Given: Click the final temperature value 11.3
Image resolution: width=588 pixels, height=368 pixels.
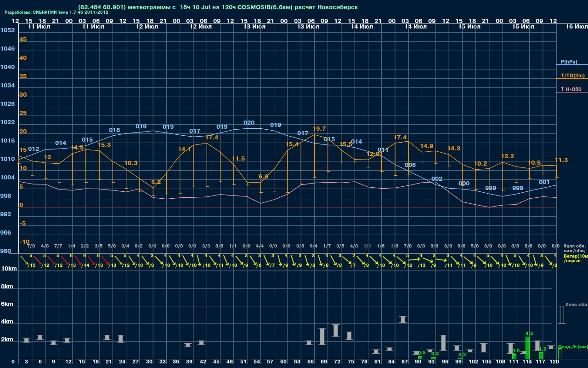Looking at the screenshot, I should [x=561, y=160].
